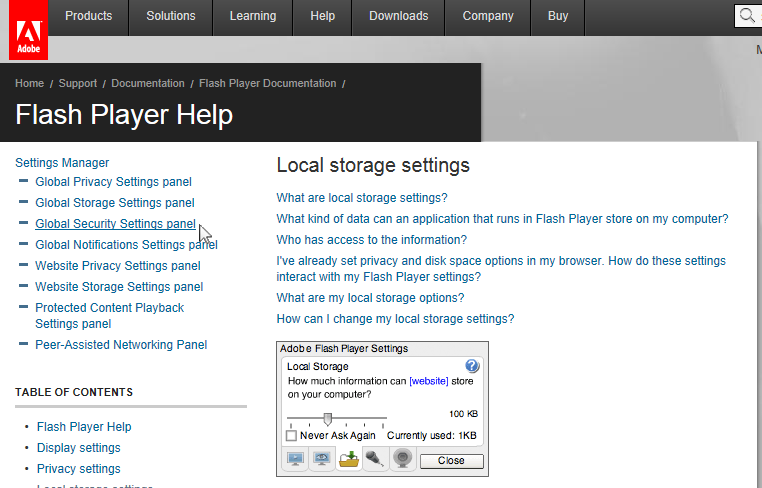The height and width of the screenshot is (488, 762).
Task: Open Global Security Settings panel link
Action: point(115,224)
